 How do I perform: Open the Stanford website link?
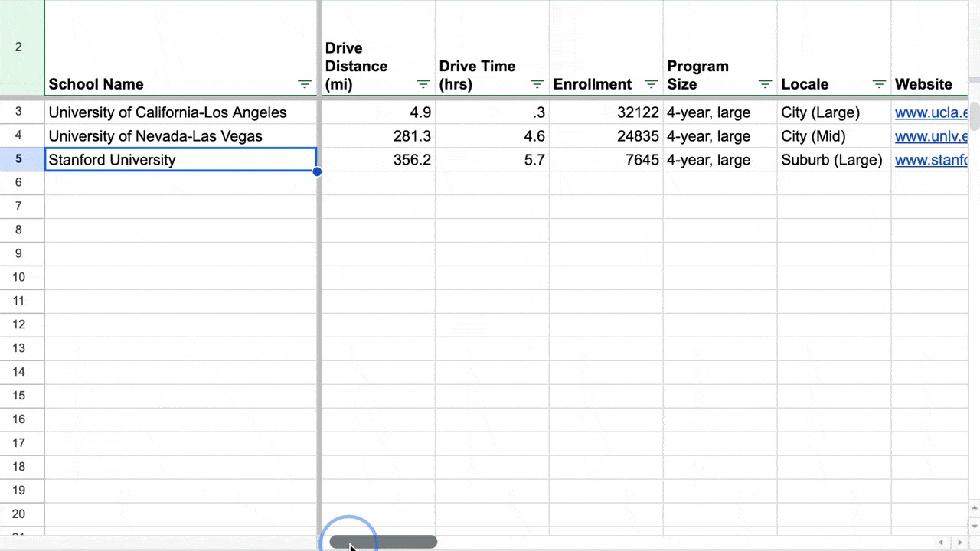point(931,160)
